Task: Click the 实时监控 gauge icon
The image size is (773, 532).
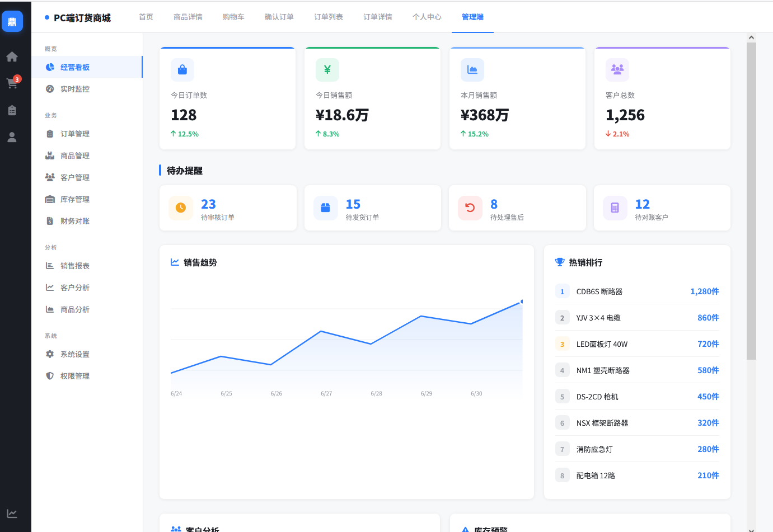Action: click(50, 89)
